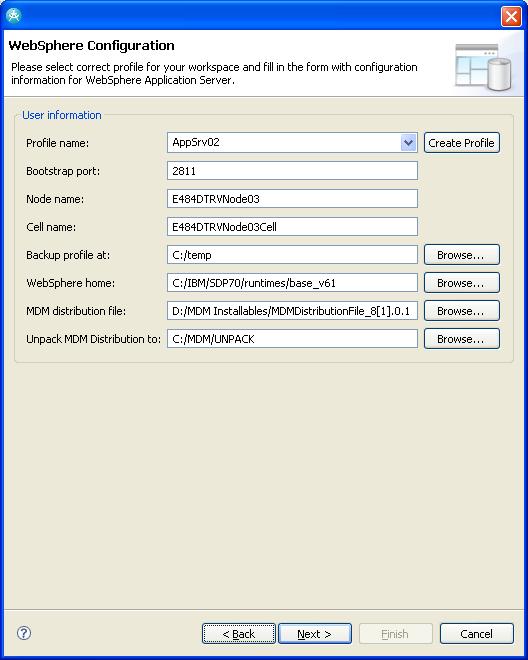This screenshot has height=660, width=528.
Task: Proceed with the Next button
Action: pos(315,633)
